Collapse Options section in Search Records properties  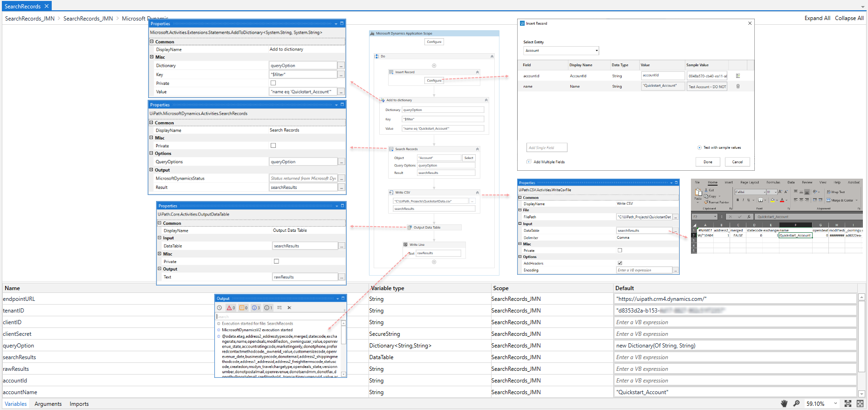pos(151,153)
